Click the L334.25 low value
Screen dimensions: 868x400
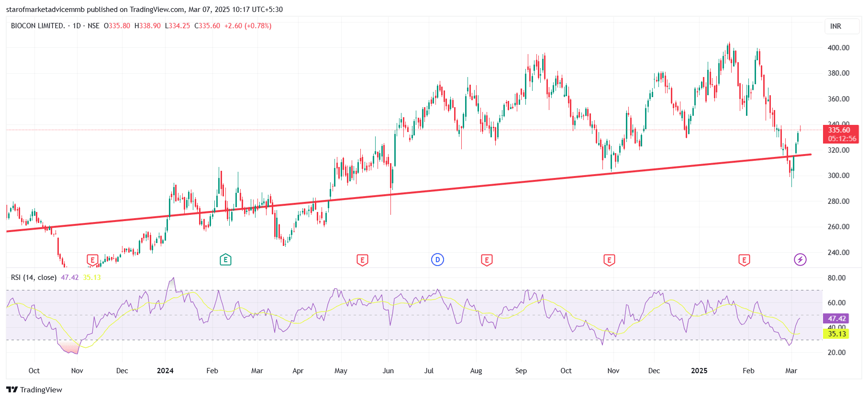[x=178, y=26]
